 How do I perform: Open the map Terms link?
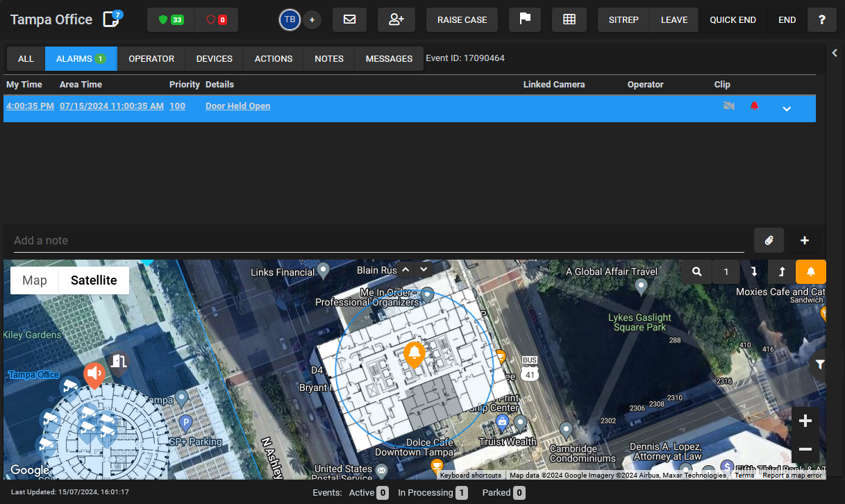744,476
